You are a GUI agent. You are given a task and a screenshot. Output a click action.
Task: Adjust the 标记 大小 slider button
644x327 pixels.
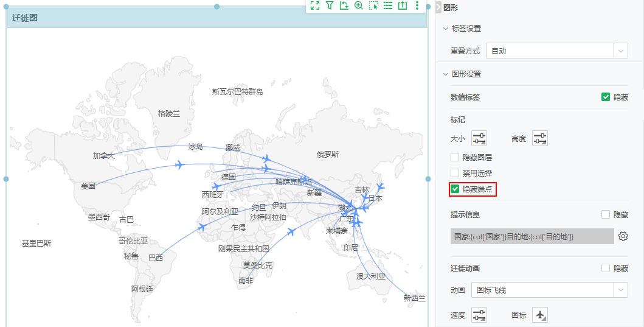pyautogui.click(x=479, y=139)
